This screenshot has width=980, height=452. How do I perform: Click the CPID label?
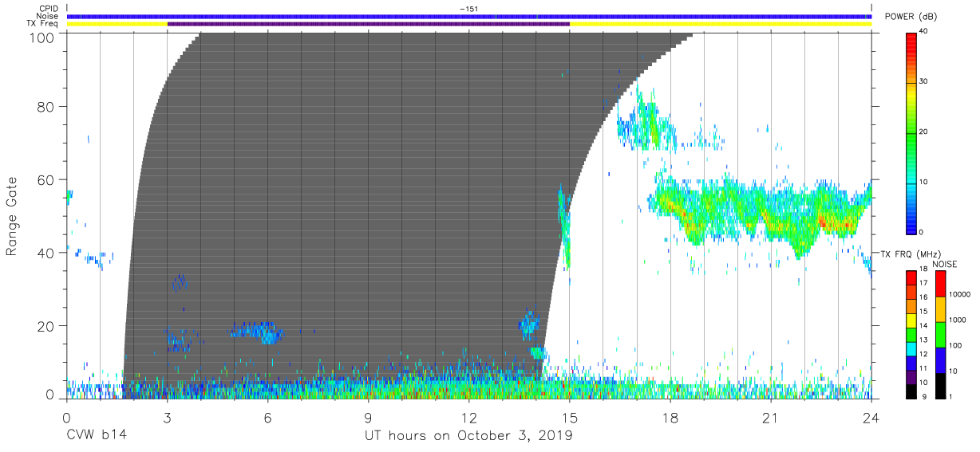[x=48, y=9]
